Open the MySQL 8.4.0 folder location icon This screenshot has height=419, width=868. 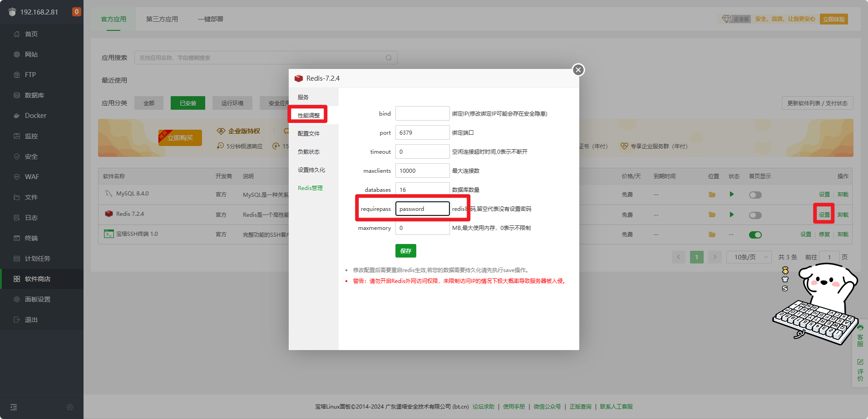tap(712, 195)
